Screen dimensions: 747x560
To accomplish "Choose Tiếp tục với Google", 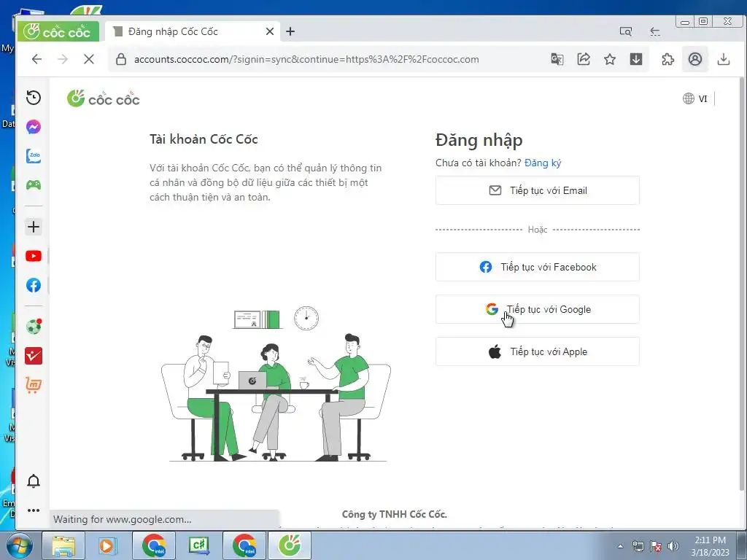I will pyautogui.click(x=538, y=309).
